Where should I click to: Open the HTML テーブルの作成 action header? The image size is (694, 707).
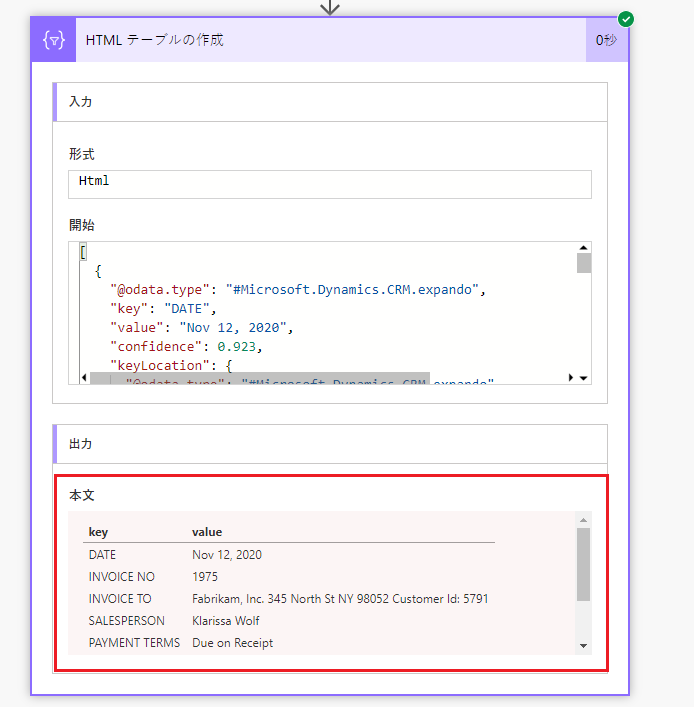coord(331,40)
